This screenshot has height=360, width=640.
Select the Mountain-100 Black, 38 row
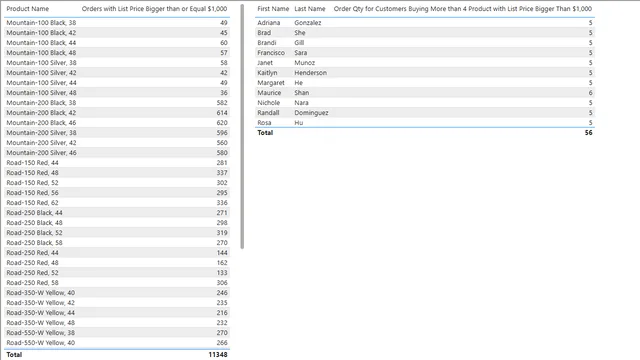117,22
